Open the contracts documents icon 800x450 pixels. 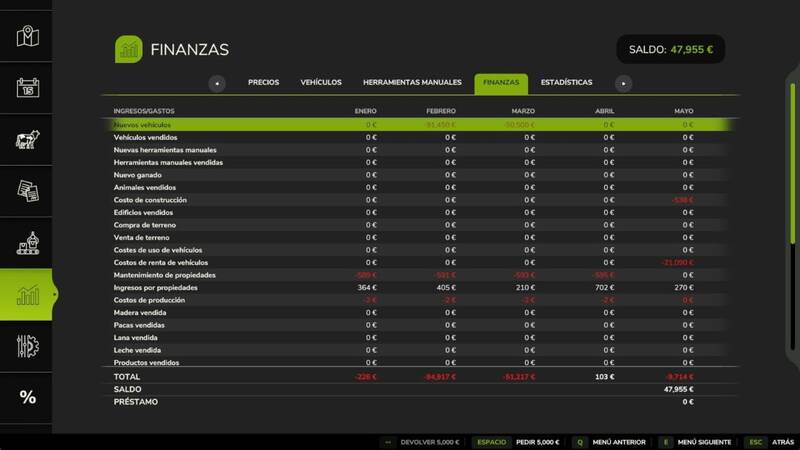pyautogui.click(x=28, y=191)
